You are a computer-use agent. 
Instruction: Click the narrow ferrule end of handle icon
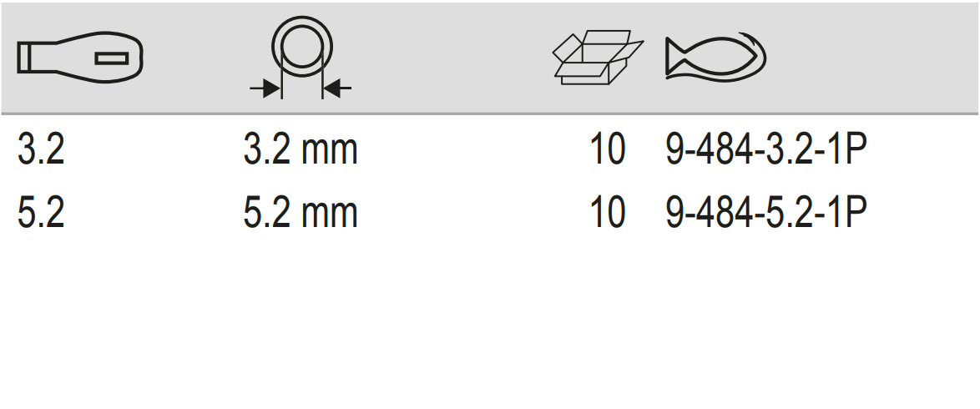(x=27, y=58)
